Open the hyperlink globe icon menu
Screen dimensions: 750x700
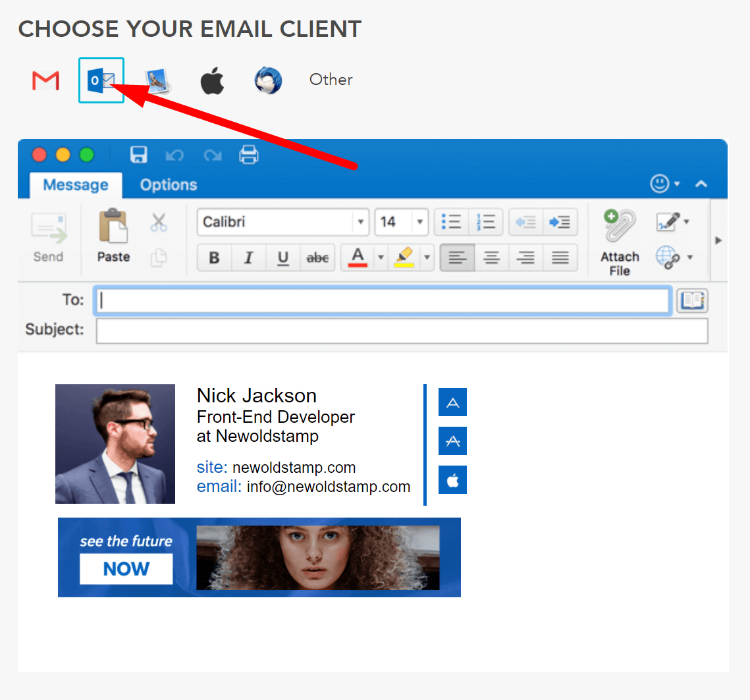(674, 257)
